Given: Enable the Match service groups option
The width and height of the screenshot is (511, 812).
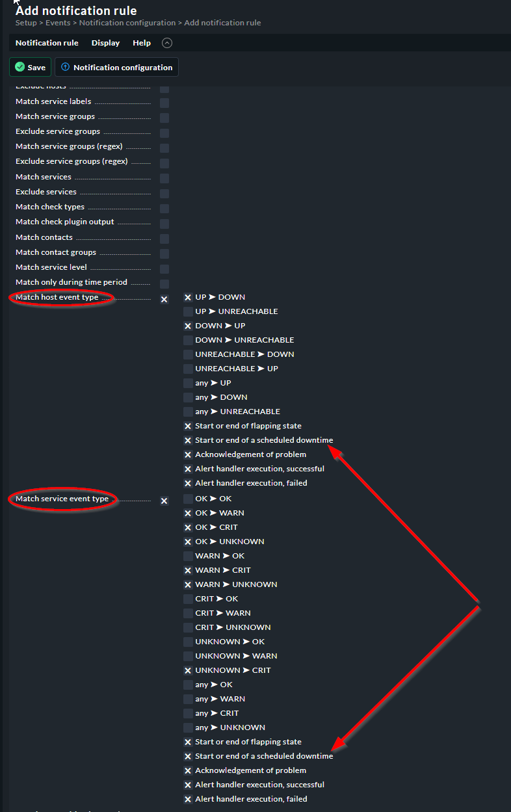Looking at the screenshot, I should (x=164, y=118).
